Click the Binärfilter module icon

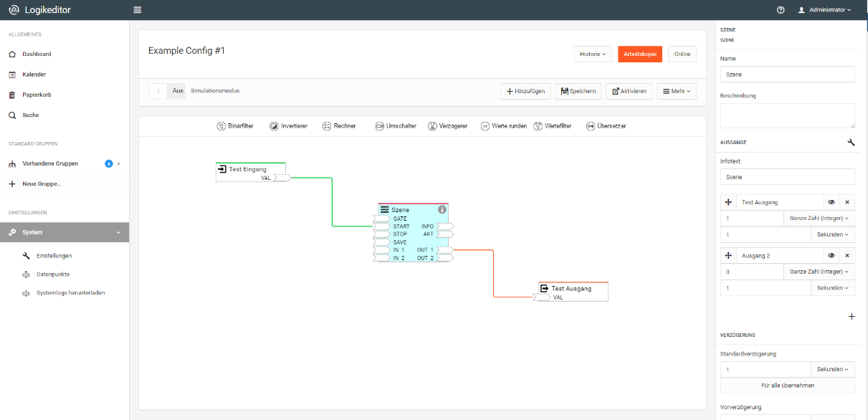point(221,126)
